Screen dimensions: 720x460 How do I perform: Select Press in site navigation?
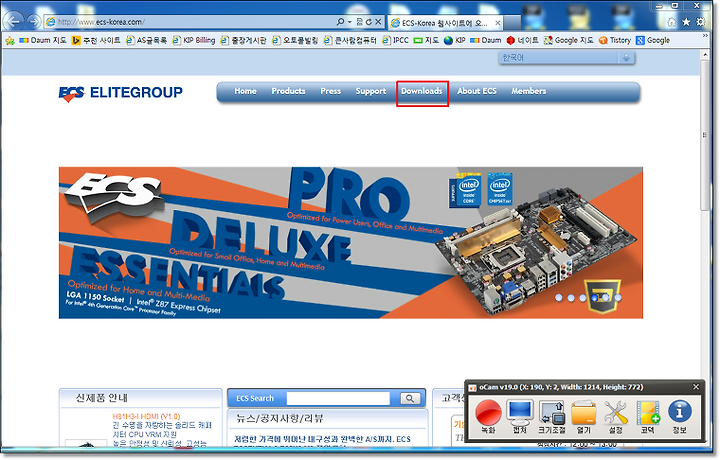331,91
